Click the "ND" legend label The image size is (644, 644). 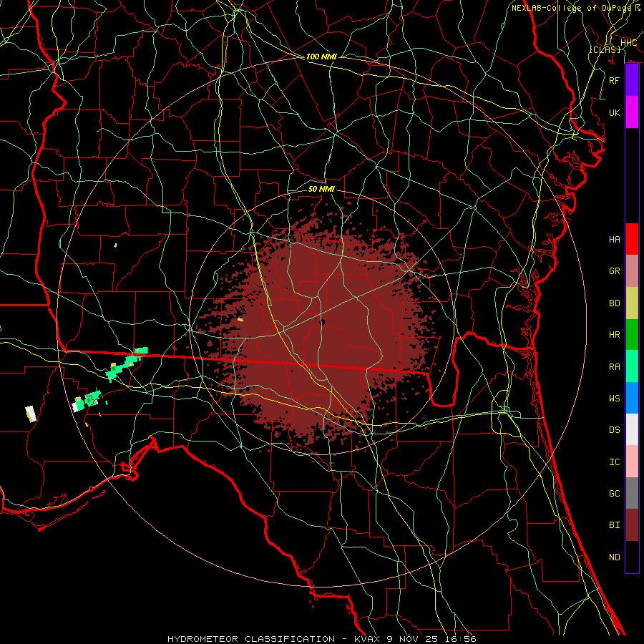[615, 557]
